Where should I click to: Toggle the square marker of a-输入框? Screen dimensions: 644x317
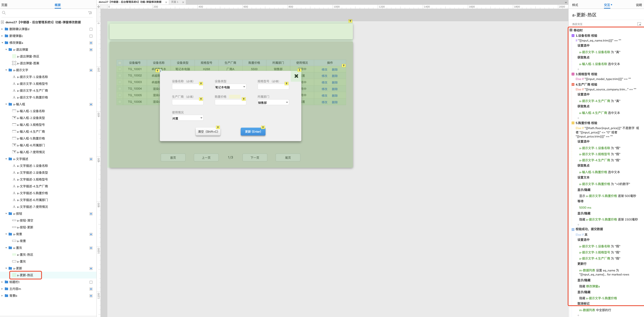91,104
